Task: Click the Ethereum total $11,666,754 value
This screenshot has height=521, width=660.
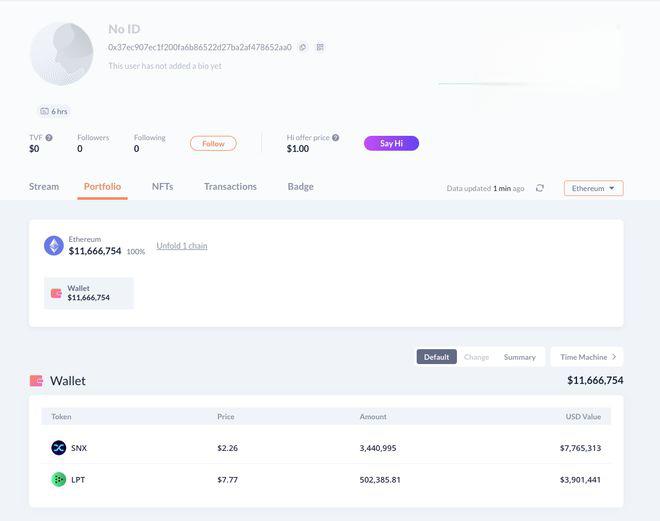Action: point(95,251)
